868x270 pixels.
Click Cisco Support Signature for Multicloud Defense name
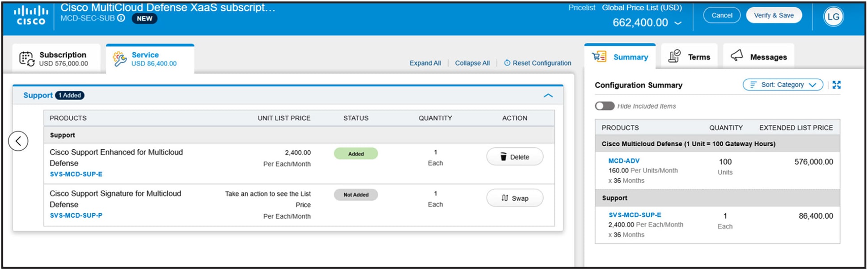[115, 199]
